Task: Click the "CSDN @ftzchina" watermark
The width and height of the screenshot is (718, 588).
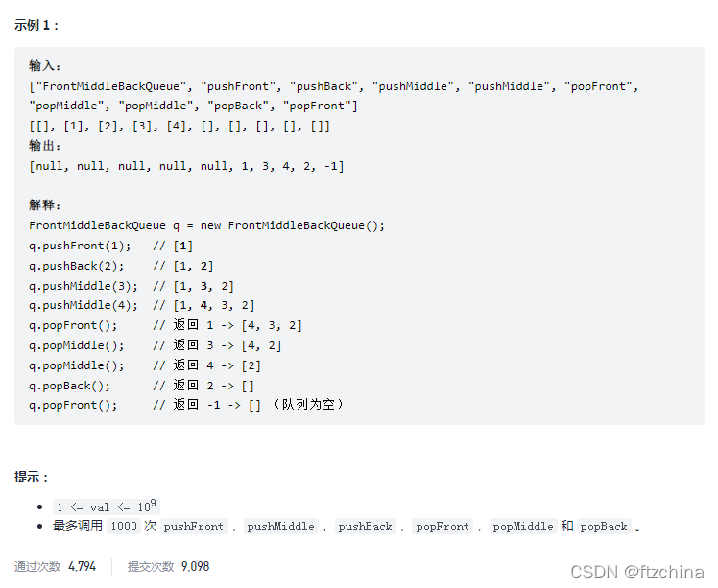Action: [x=637, y=571]
